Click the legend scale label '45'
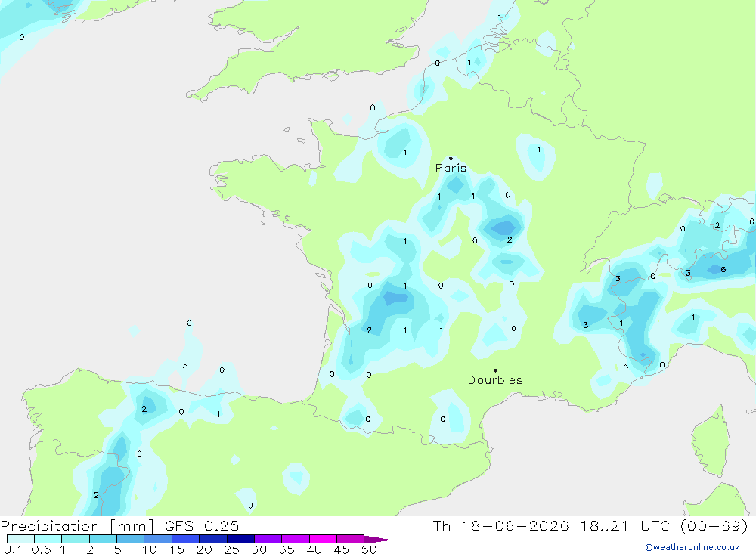Screen dimensions: 756x554 342,549
